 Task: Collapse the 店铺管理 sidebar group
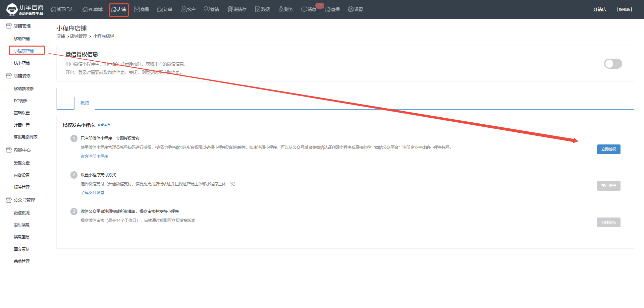click(22, 26)
